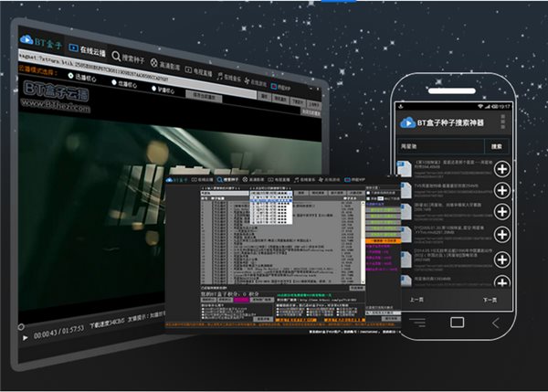Click the magenta button under the BT盒子积分 line
Image resolution: width=548 pixels, height=392 pixels.
[241, 300]
